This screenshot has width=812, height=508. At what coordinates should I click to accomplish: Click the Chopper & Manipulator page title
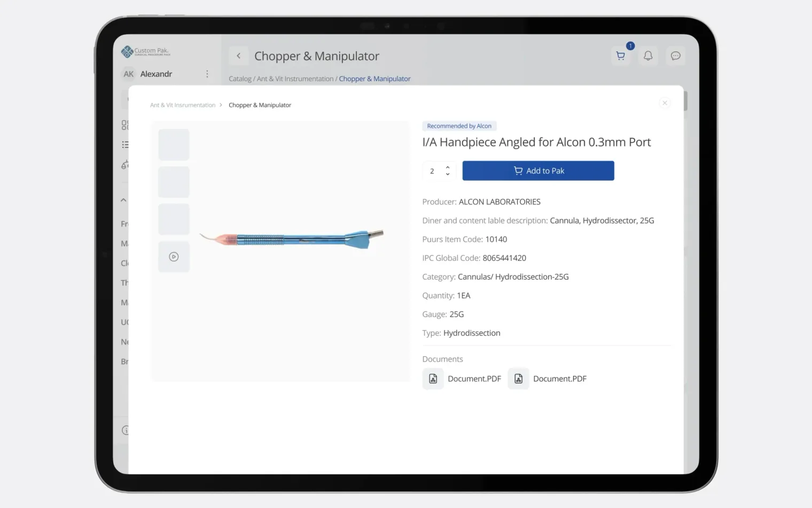pyautogui.click(x=317, y=56)
